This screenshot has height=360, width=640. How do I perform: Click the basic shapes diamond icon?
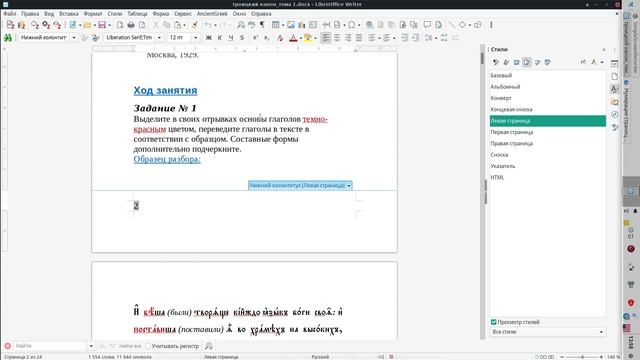point(462,25)
